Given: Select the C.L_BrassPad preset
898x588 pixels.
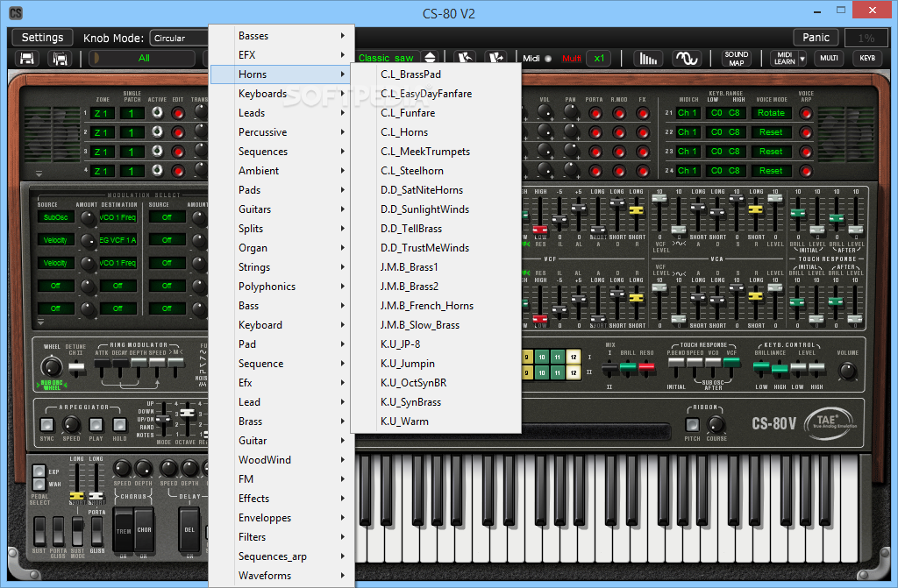Looking at the screenshot, I should point(436,74).
